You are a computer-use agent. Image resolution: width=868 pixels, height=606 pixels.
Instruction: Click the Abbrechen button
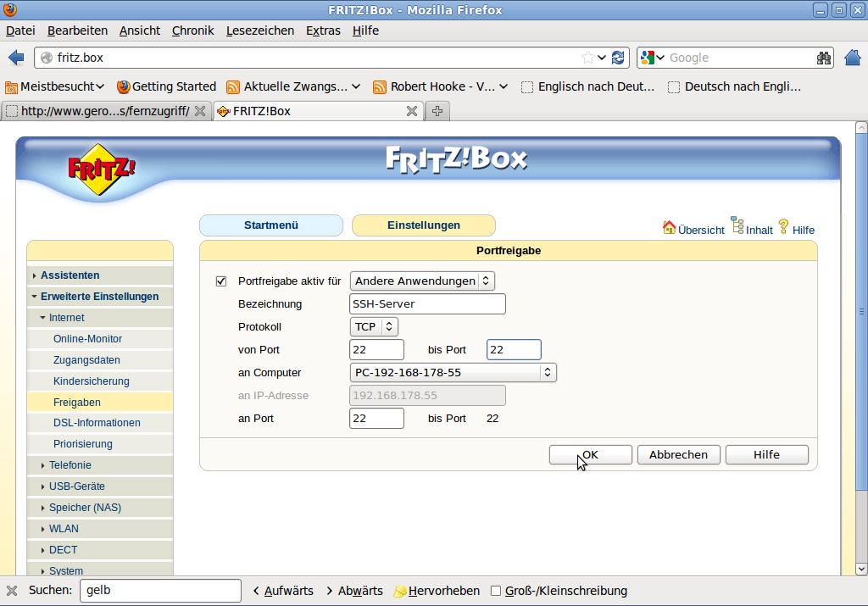coord(678,455)
